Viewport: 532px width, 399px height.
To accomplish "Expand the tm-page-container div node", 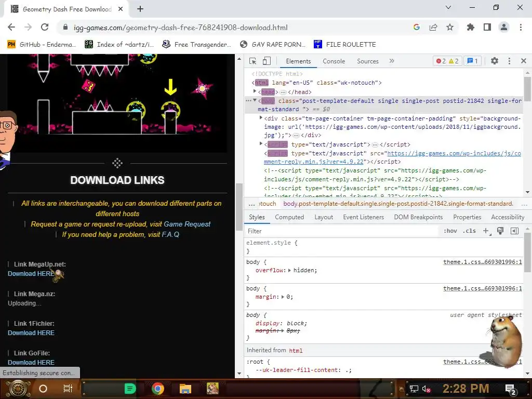I will (261, 118).
